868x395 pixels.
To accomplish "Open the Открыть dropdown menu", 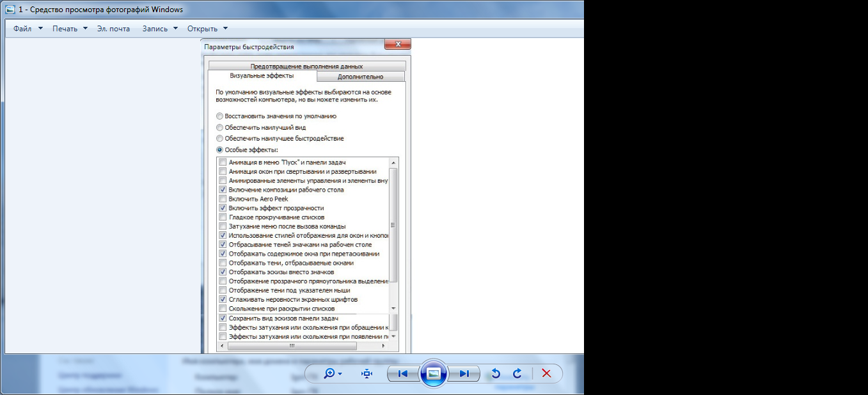I will pos(207,29).
